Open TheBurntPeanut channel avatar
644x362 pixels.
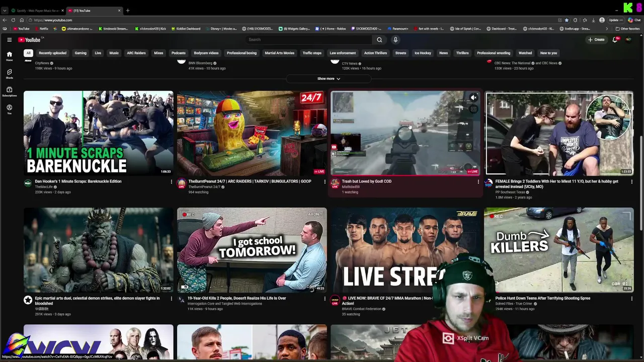click(182, 184)
